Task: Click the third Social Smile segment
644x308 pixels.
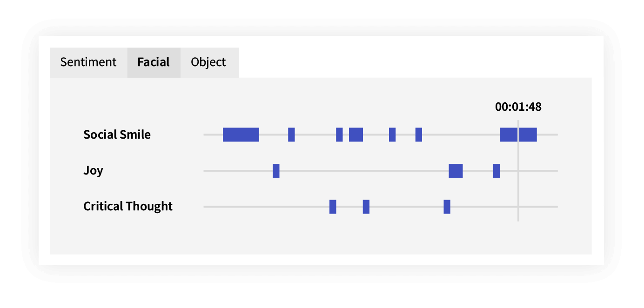Action: [x=339, y=134]
